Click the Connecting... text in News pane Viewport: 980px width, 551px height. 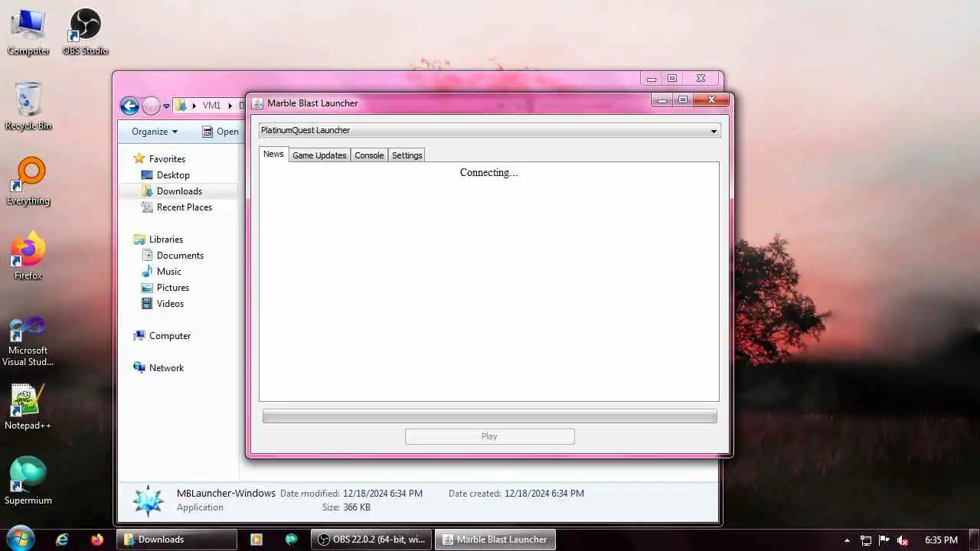[488, 172]
